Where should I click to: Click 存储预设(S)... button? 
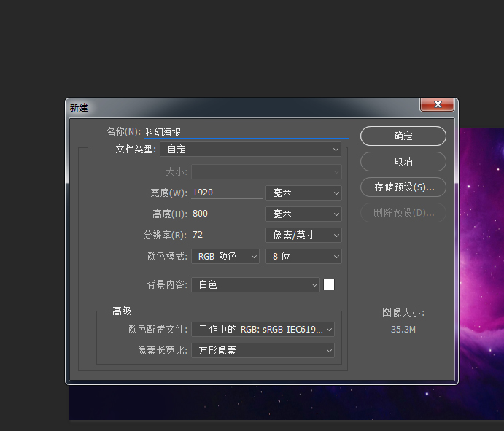403,187
